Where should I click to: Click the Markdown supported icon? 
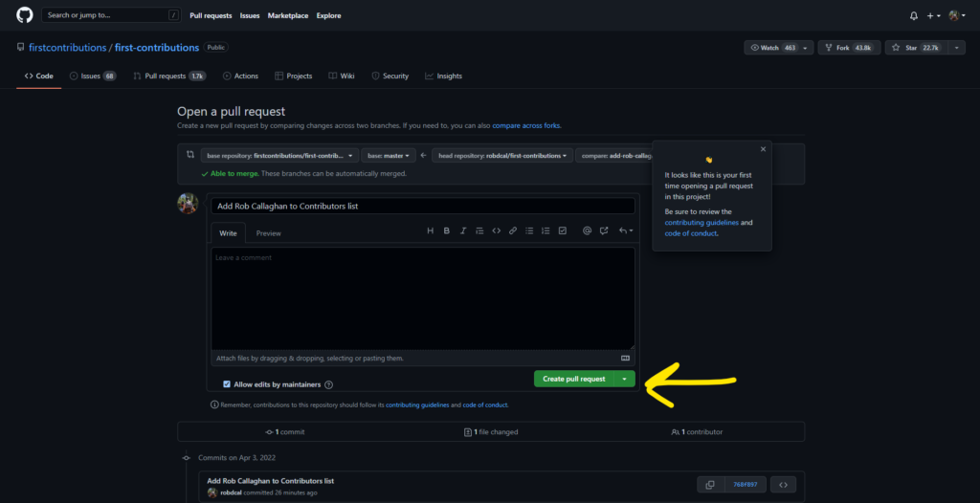pos(625,358)
